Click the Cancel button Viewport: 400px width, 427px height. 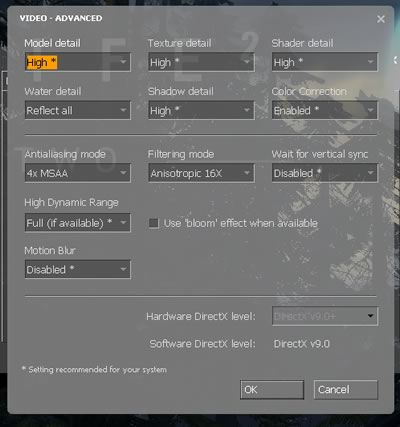tap(346, 390)
